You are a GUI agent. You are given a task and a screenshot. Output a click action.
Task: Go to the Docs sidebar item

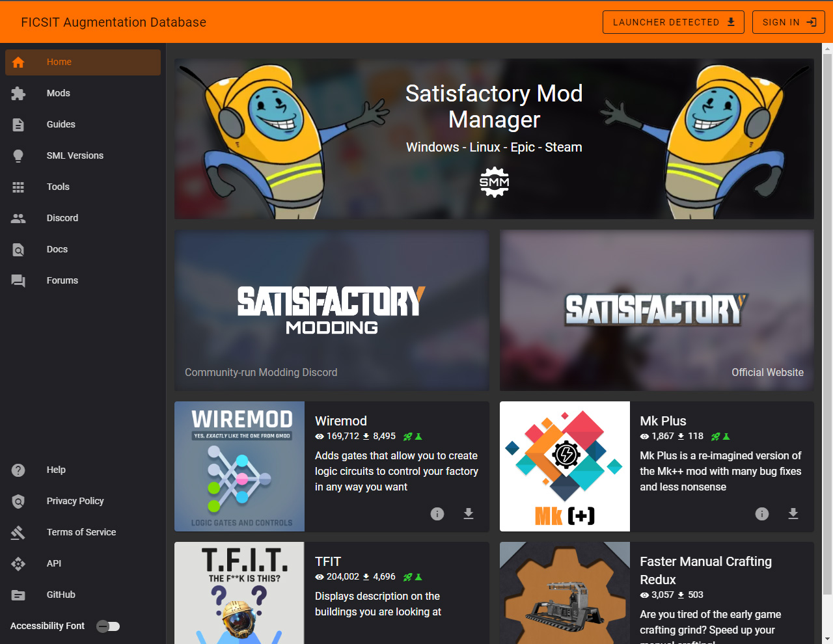pos(57,250)
